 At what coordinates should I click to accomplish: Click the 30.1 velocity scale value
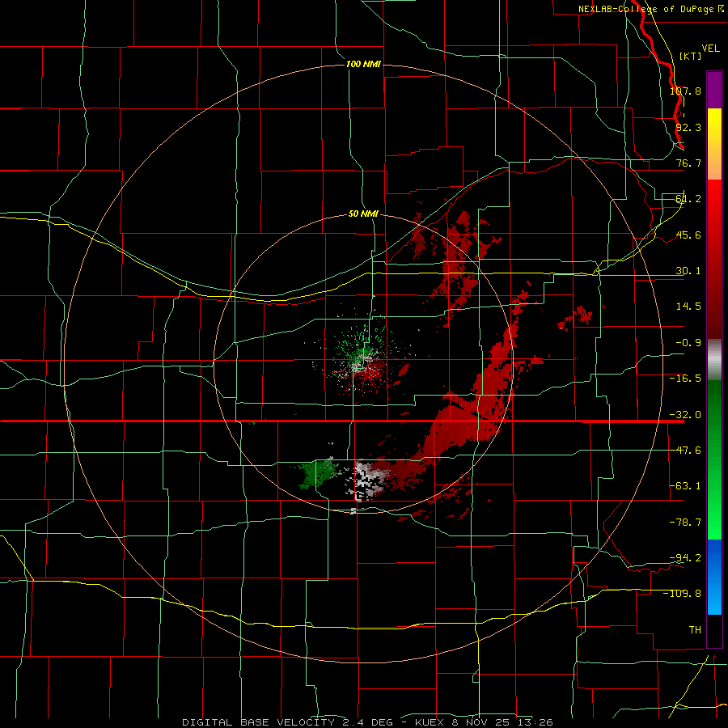(688, 271)
